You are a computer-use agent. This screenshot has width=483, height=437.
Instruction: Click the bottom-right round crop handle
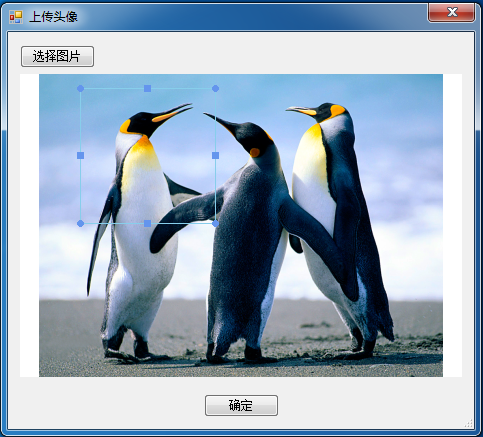215,223
